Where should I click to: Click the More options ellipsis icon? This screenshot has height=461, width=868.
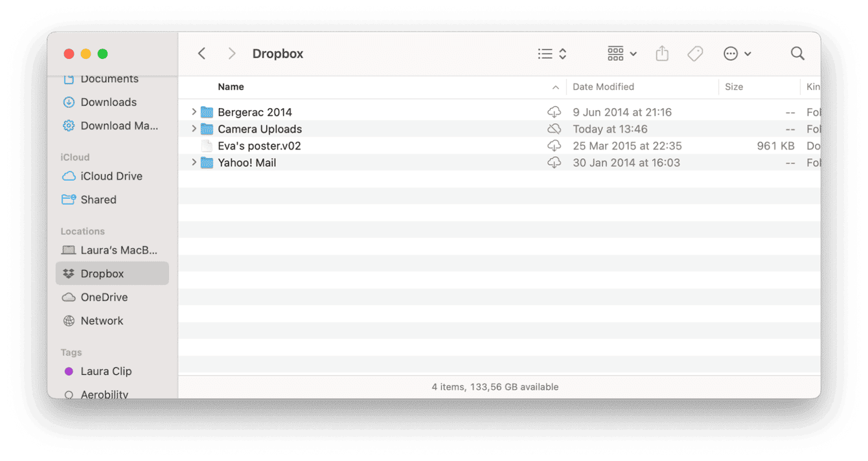[731, 54]
